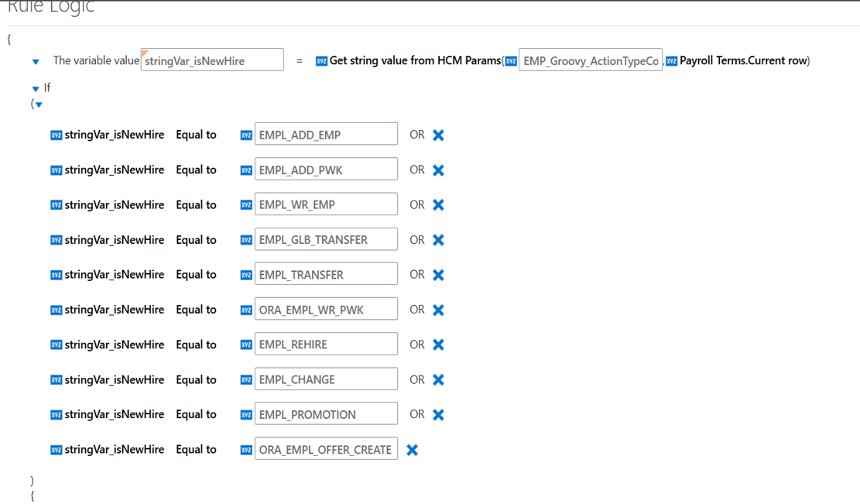Edit the EMP_Groovy_ActionTypeCo parameter field
Viewport: 860px width, 504px height.
tap(591, 60)
